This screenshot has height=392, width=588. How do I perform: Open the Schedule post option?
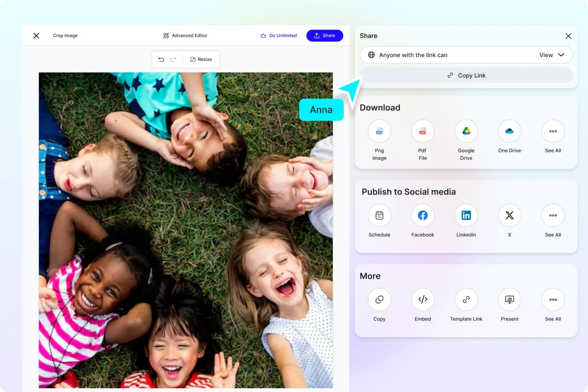coord(379,216)
